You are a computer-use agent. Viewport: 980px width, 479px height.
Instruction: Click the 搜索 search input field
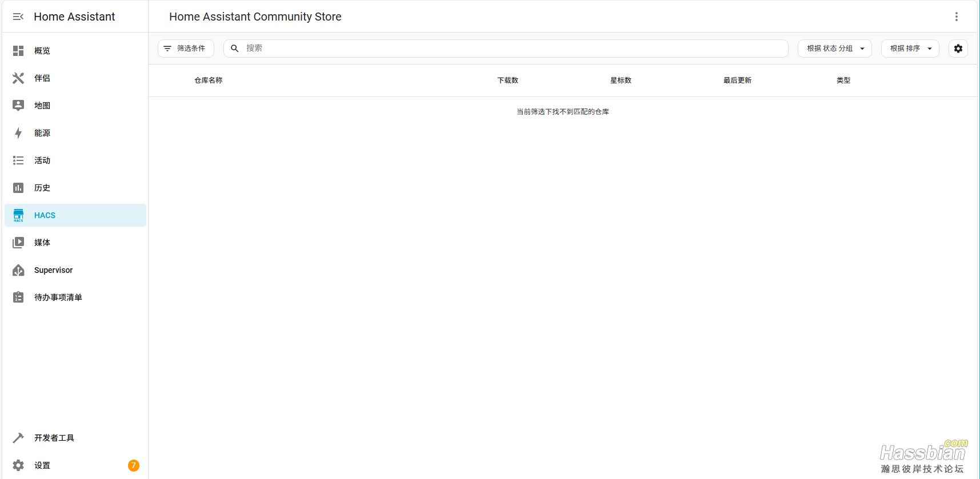514,49
